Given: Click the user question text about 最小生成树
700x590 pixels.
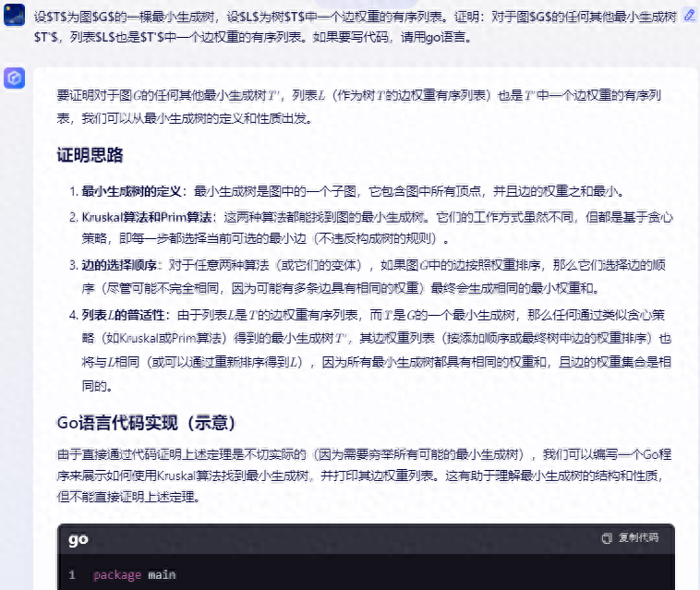Looking at the screenshot, I should pos(351,26).
